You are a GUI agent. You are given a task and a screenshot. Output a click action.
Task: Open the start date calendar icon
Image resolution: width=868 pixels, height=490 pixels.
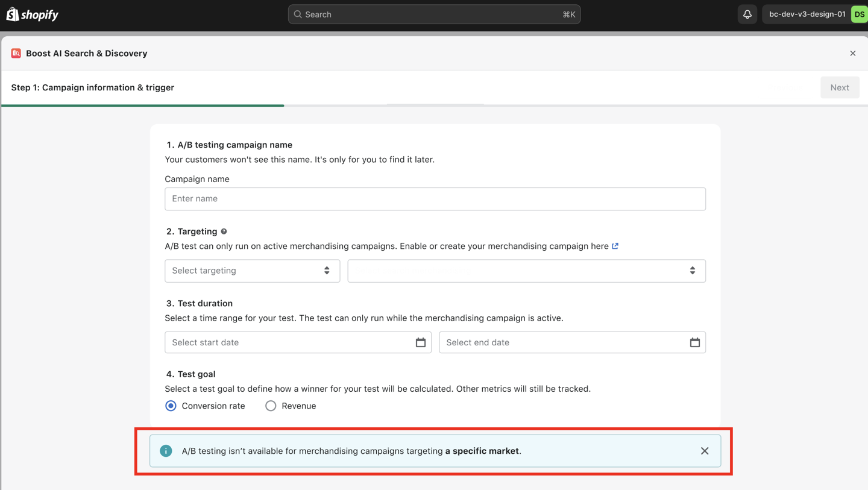[421, 342]
